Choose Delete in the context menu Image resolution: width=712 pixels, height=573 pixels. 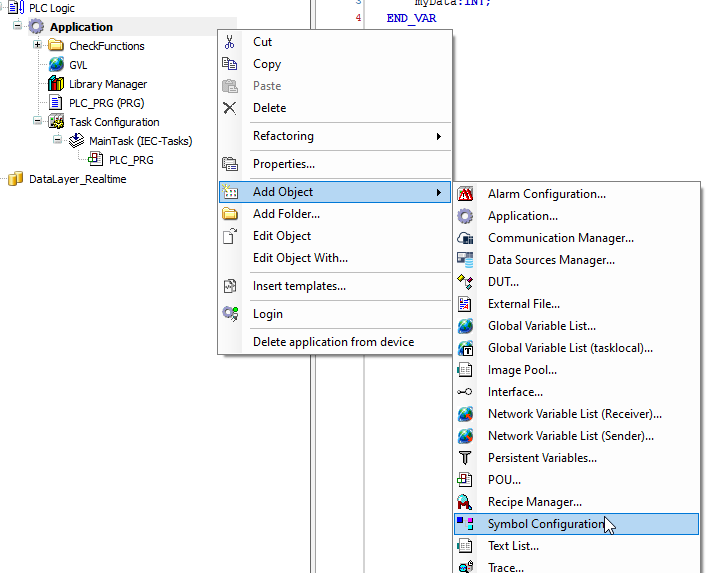335,108
